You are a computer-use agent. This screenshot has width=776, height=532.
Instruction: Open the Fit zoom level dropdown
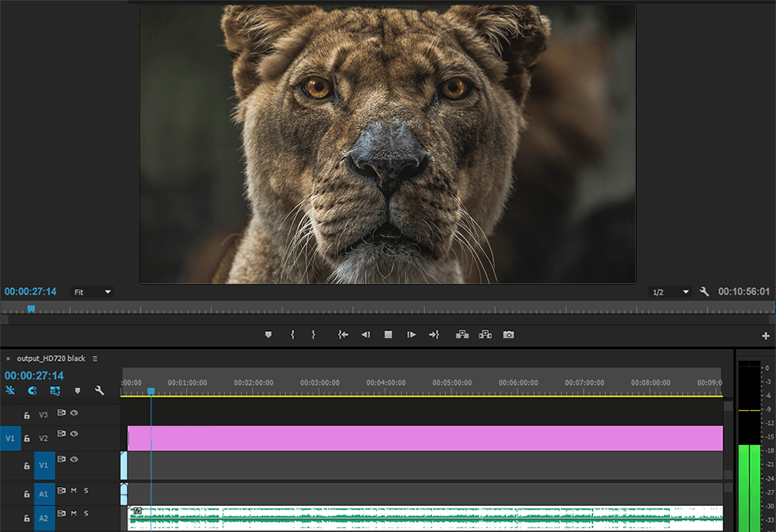92,292
